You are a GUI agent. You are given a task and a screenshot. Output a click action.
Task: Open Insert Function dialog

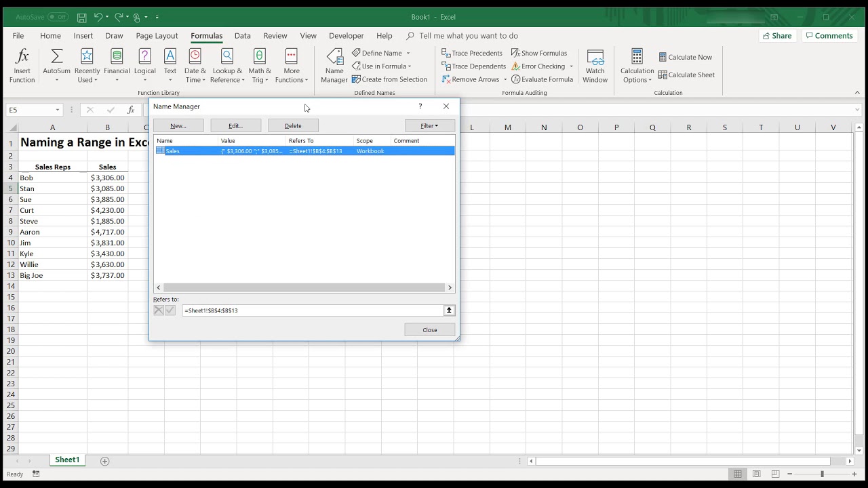tap(22, 66)
